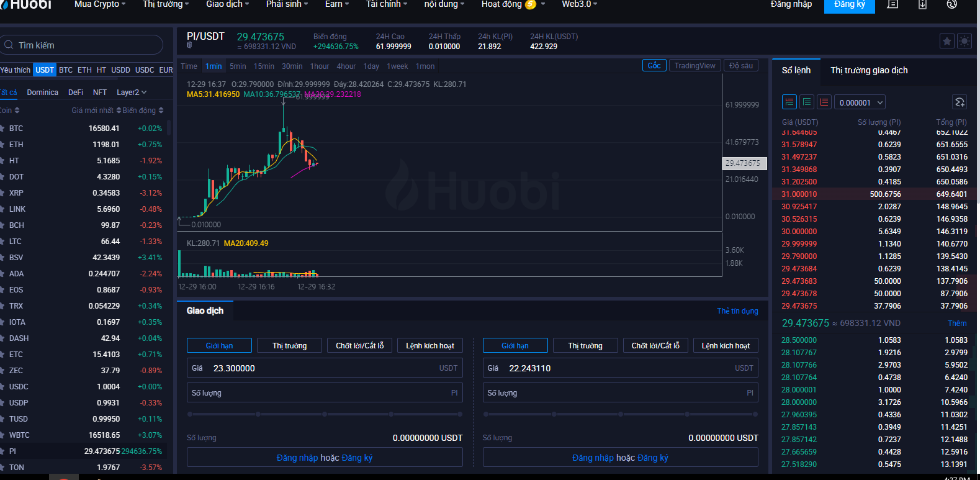The height and width of the screenshot is (480, 980).
Task: Switch to the NFT category tab
Action: [100, 92]
